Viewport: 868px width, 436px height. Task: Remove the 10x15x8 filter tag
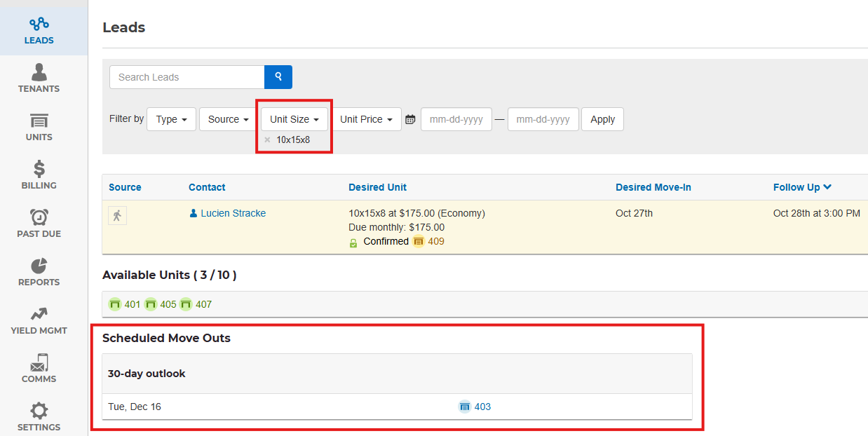(x=267, y=140)
